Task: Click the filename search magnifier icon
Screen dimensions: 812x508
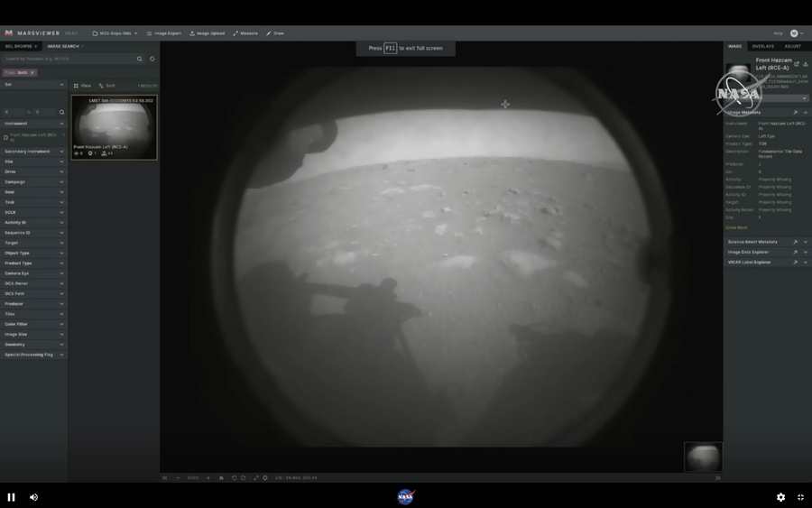Action: [140, 59]
